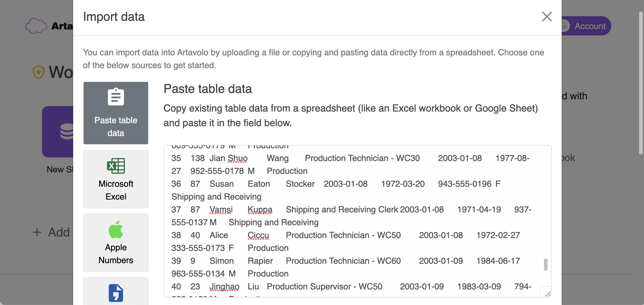Image resolution: width=644 pixels, height=305 pixels.
Task: Click 'Production Technician - WC60' text
Action: click(x=343, y=261)
